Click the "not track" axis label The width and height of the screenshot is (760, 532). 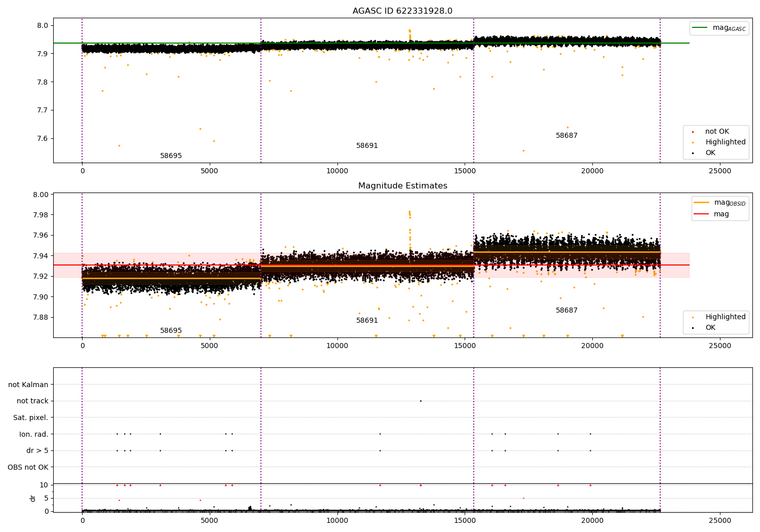point(32,401)
